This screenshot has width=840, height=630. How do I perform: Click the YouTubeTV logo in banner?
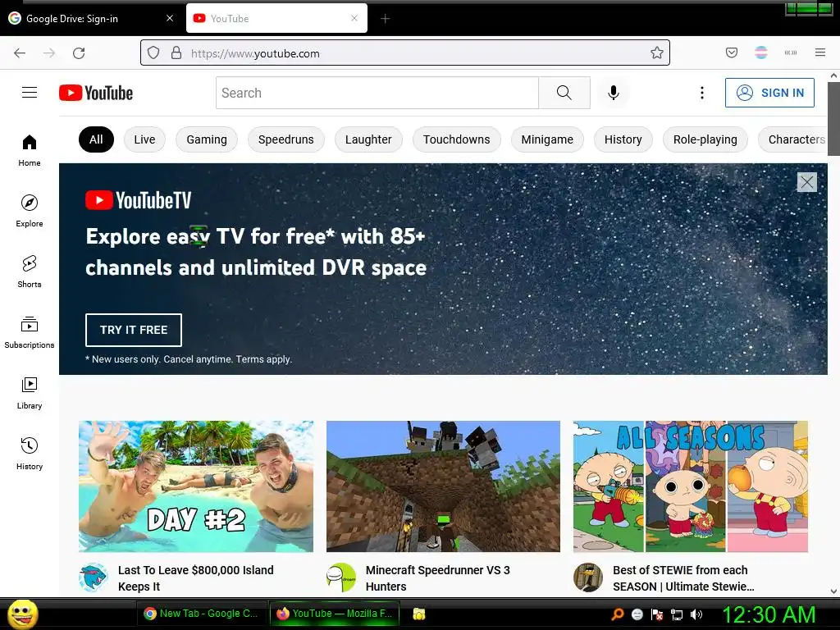tap(138, 200)
